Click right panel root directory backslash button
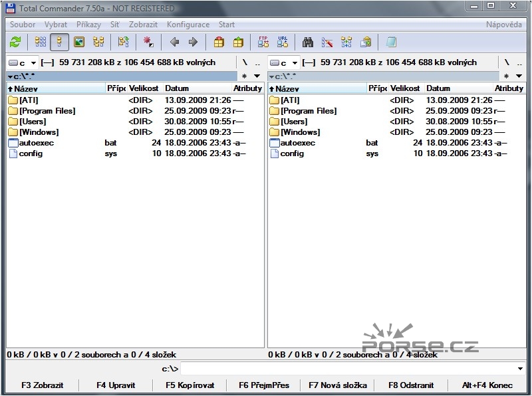Screen dimensions: 532x396 (x=507, y=62)
